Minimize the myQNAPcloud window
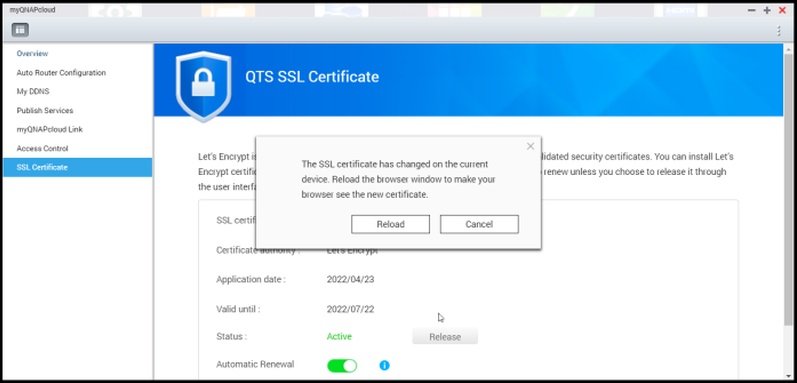 pos(751,10)
